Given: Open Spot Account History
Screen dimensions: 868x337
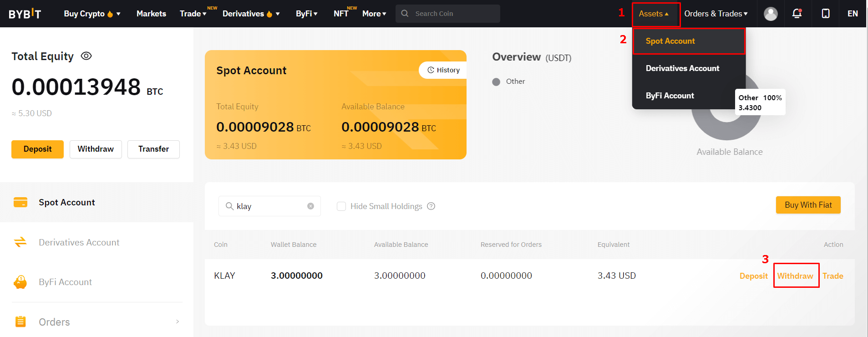Looking at the screenshot, I should tap(443, 70).
